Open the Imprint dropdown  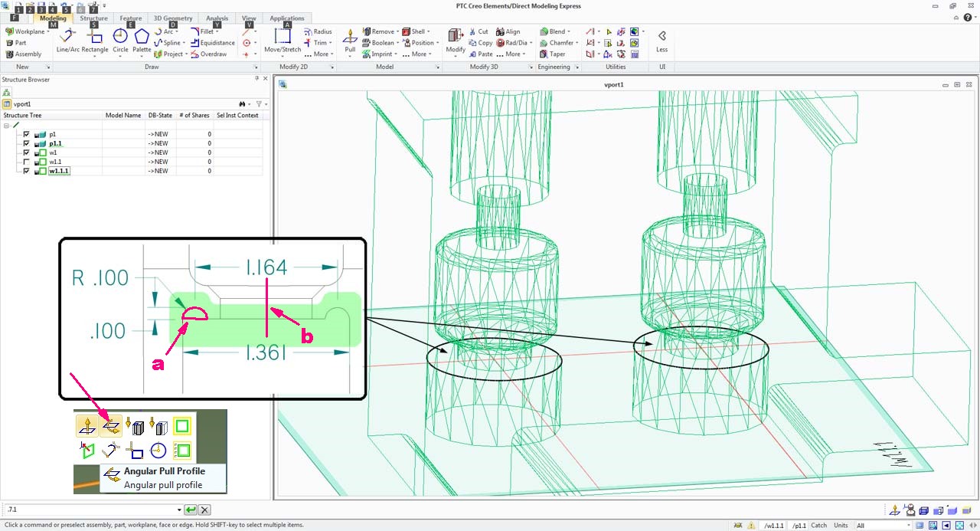point(397,54)
